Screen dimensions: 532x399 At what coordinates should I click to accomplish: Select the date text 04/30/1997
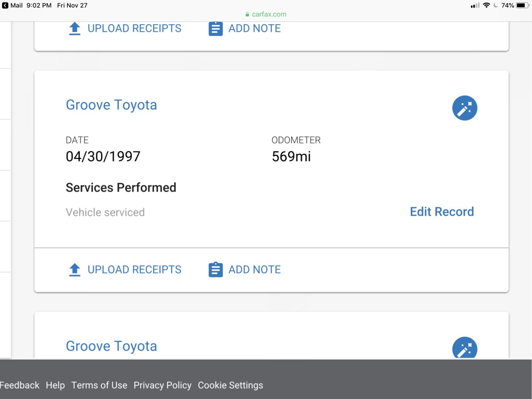tap(103, 157)
